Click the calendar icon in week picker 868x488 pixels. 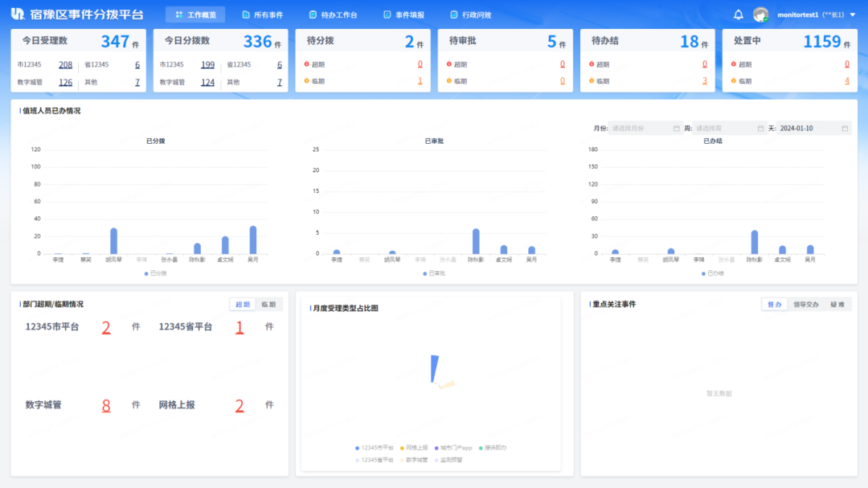pyautogui.click(x=760, y=128)
